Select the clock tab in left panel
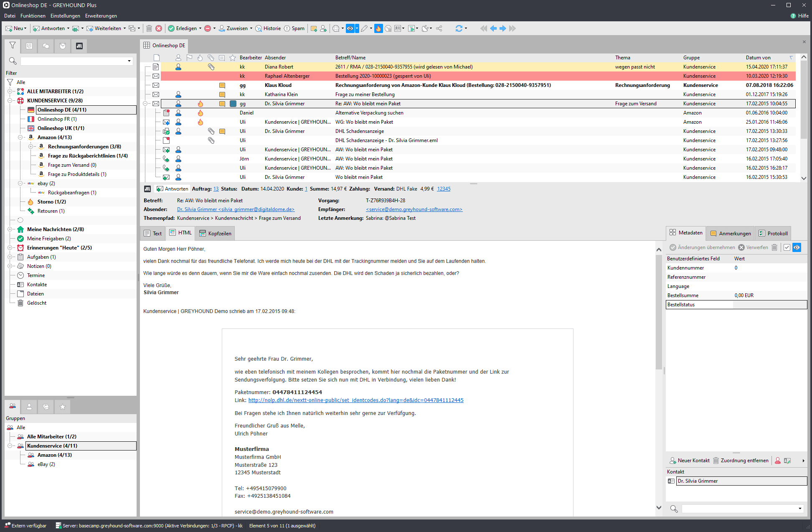812x532 pixels. click(63, 46)
